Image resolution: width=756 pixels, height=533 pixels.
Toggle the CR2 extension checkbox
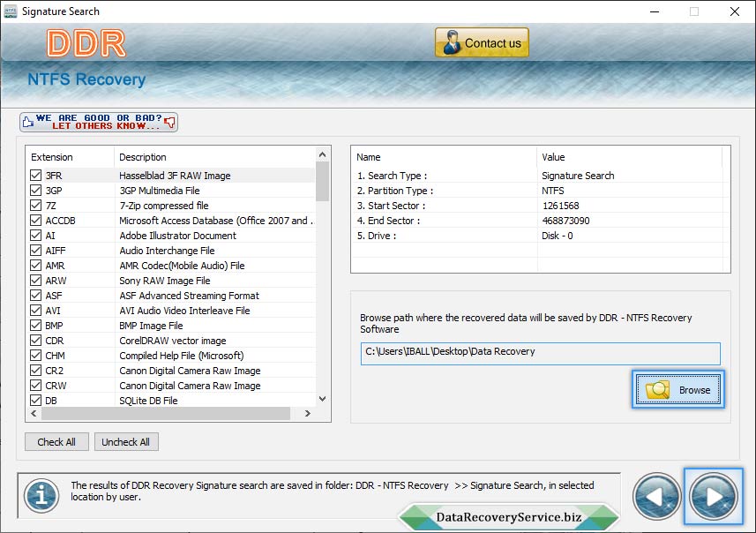tap(35, 370)
